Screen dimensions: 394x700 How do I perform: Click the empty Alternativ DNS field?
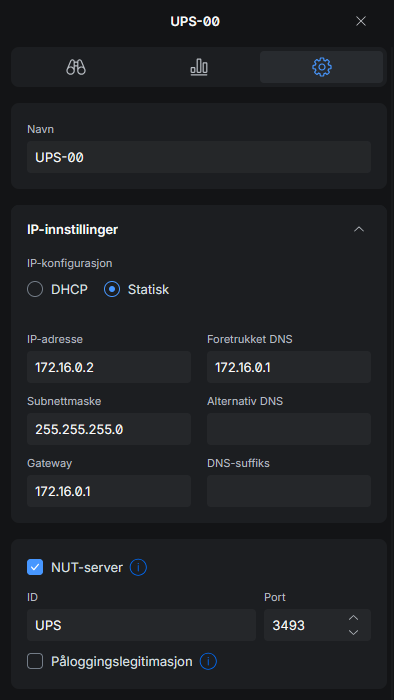[289, 429]
